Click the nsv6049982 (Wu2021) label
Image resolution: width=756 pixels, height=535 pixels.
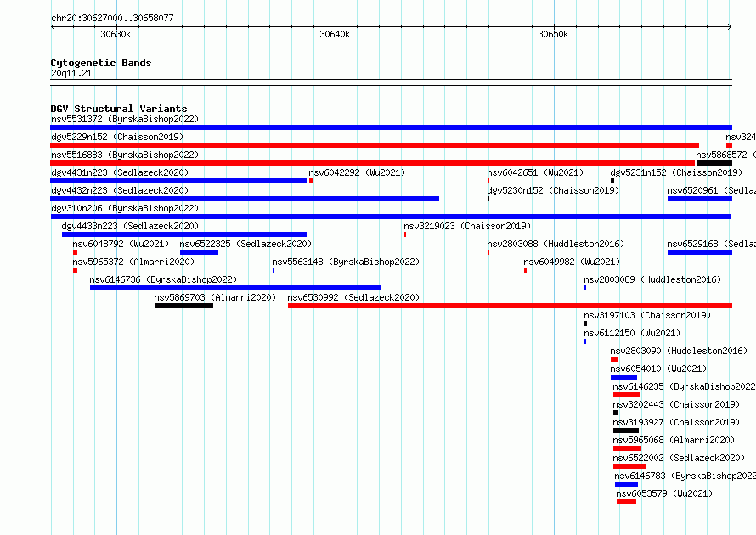click(x=572, y=262)
